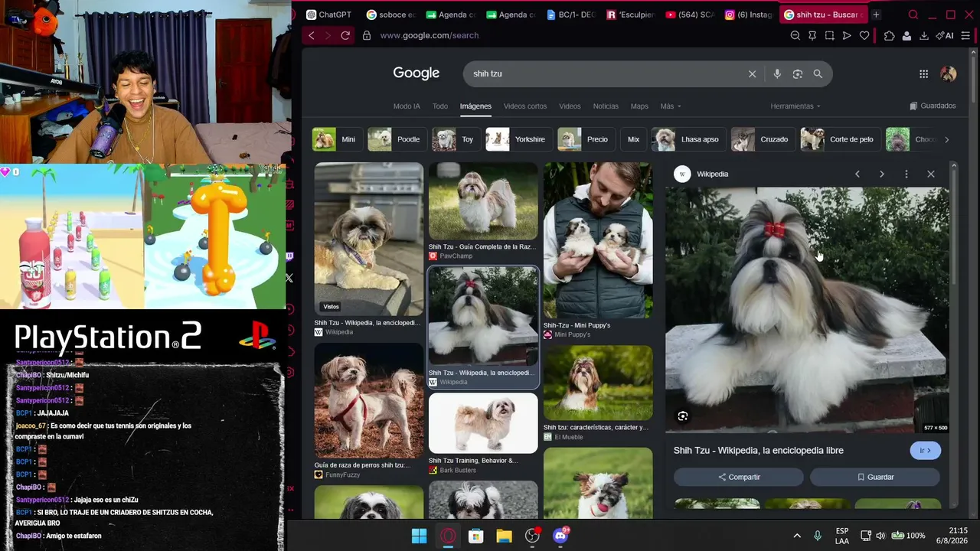
Task: Take a snapshot with the browser capture icon
Action: coord(829,35)
